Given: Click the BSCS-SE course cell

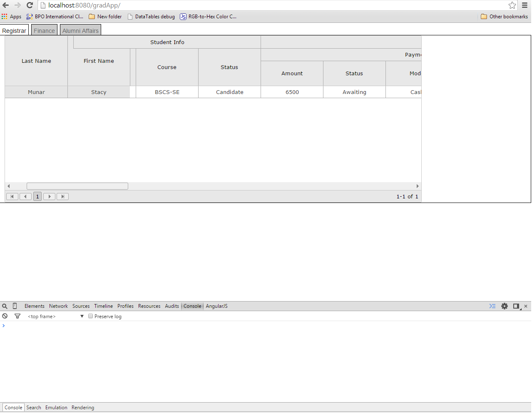Looking at the screenshot, I should [167, 92].
